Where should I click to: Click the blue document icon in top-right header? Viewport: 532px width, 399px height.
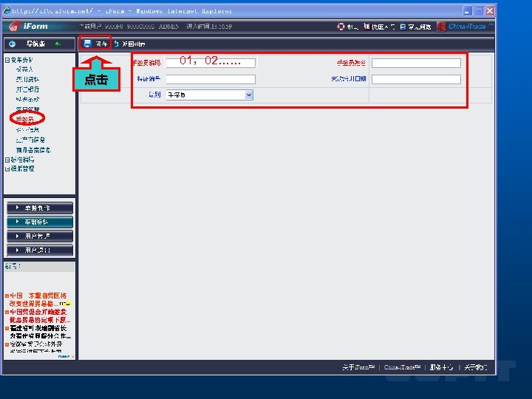(x=403, y=27)
